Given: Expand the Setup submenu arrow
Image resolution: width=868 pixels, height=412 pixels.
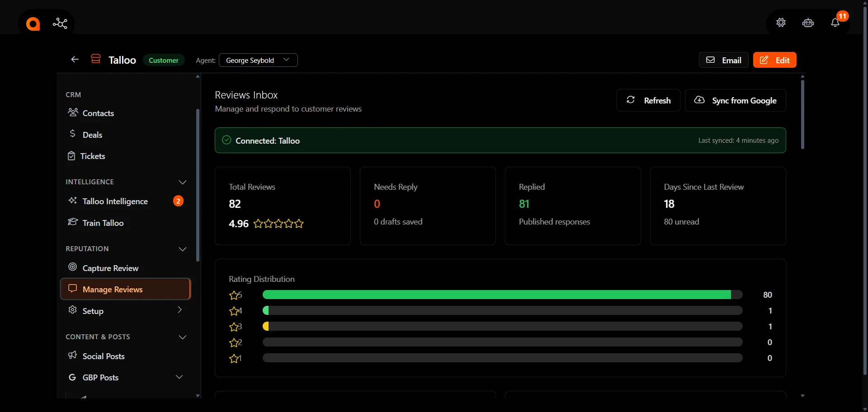Looking at the screenshot, I should click(179, 310).
